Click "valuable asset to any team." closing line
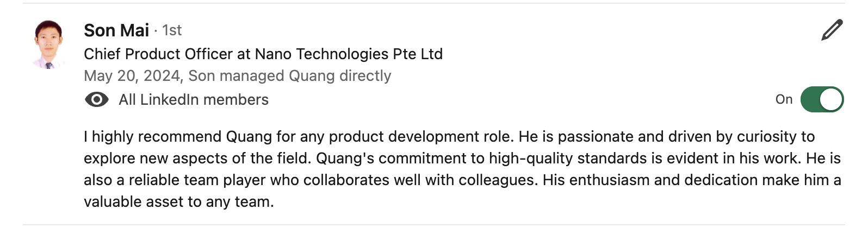The width and height of the screenshot is (868, 228). pyautogui.click(x=179, y=202)
